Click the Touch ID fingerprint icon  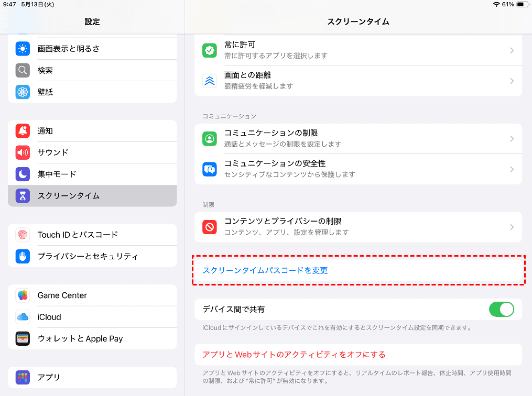(x=21, y=235)
